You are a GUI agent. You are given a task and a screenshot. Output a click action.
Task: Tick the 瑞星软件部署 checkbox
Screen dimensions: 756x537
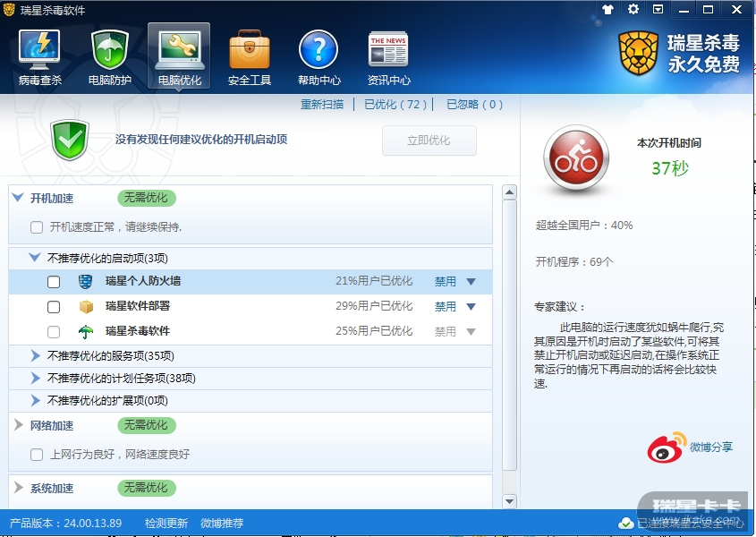(54, 307)
